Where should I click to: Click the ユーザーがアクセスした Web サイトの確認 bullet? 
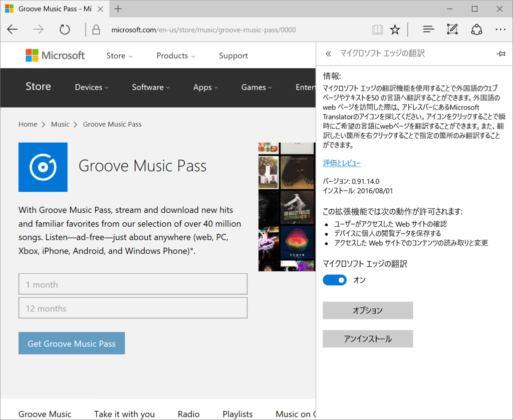click(390, 224)
